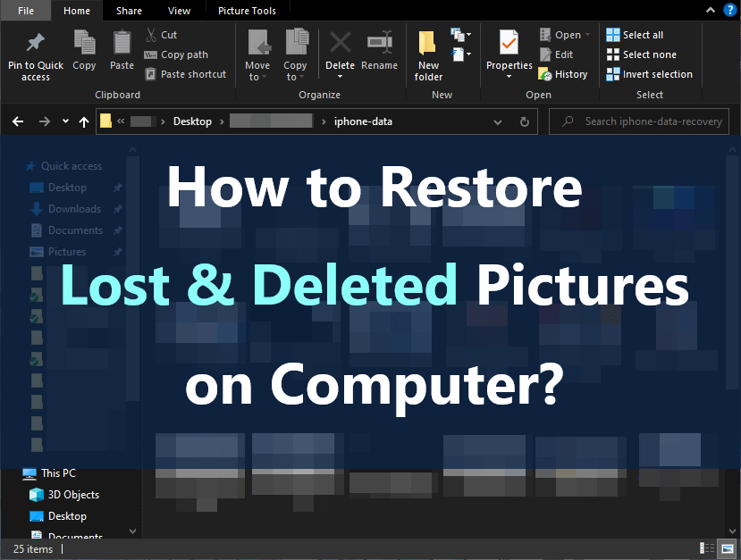
Task: Click Select none
Action: pyautogui.click(x=642, y=54)
